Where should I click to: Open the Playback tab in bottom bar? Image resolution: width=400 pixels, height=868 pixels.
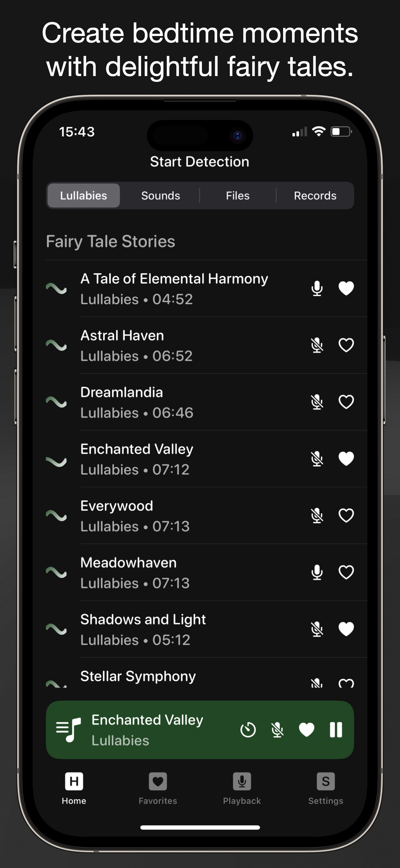[242, 788]
